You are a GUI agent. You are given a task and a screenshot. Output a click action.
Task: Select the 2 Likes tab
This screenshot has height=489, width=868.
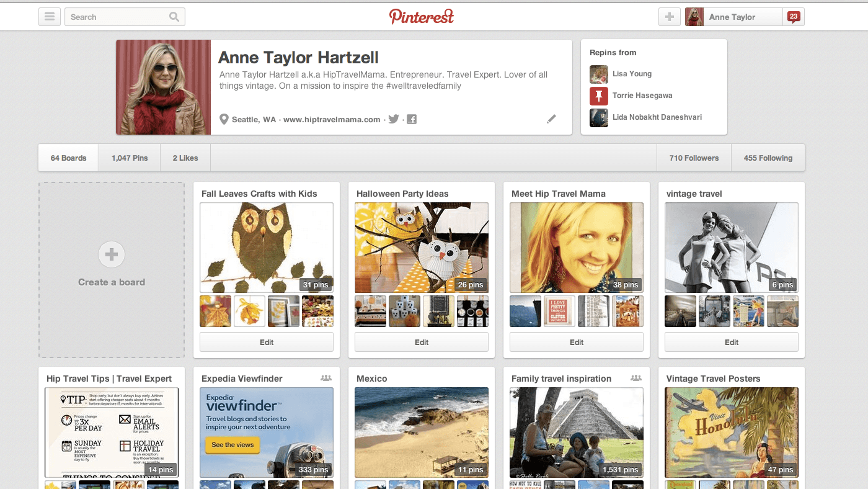click(x=185, y=158)
